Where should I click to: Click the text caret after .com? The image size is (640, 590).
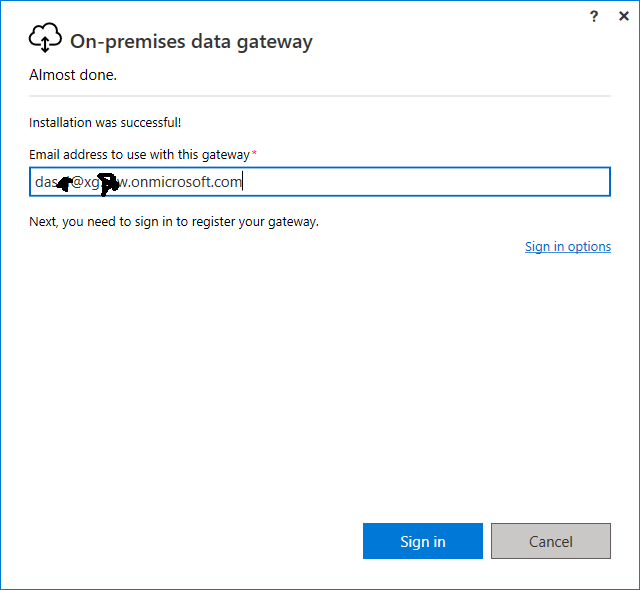243,182
